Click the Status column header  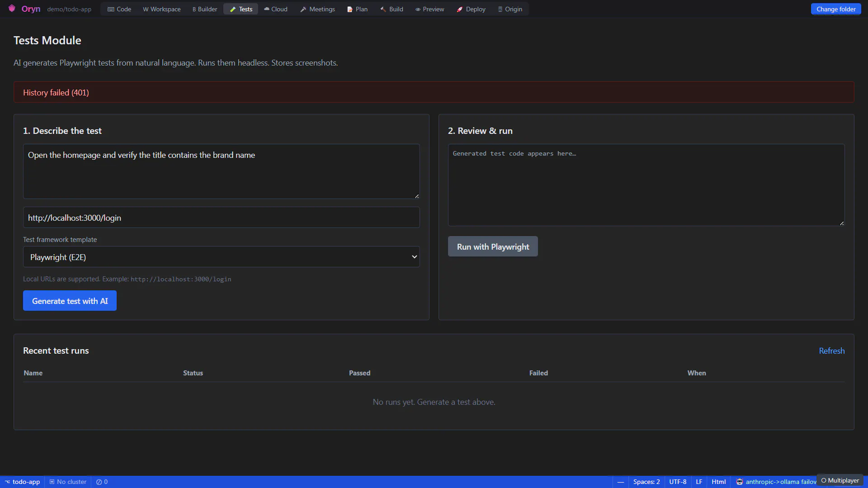193,373
